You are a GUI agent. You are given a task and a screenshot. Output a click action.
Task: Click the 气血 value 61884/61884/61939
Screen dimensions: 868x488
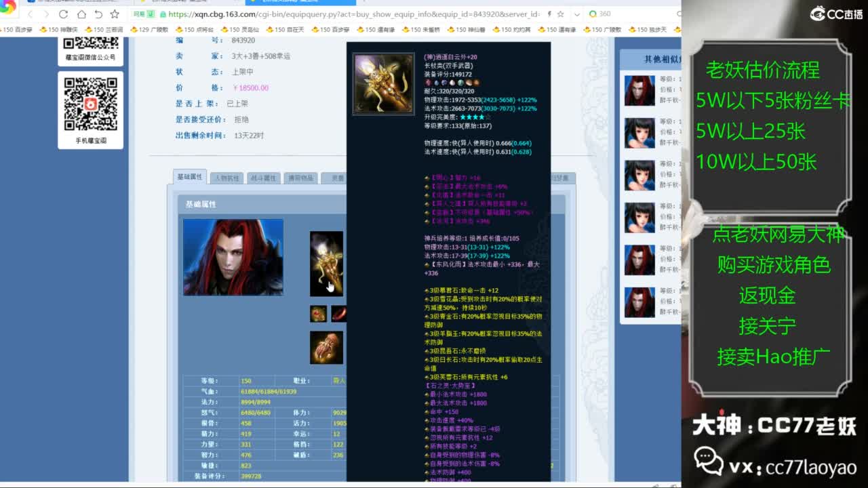269,392
